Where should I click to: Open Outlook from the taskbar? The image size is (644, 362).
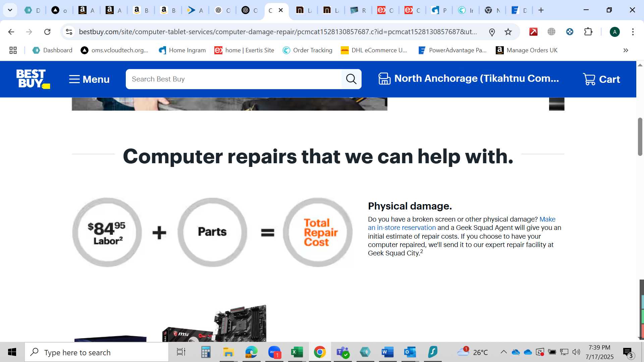(x=410, y=352)
